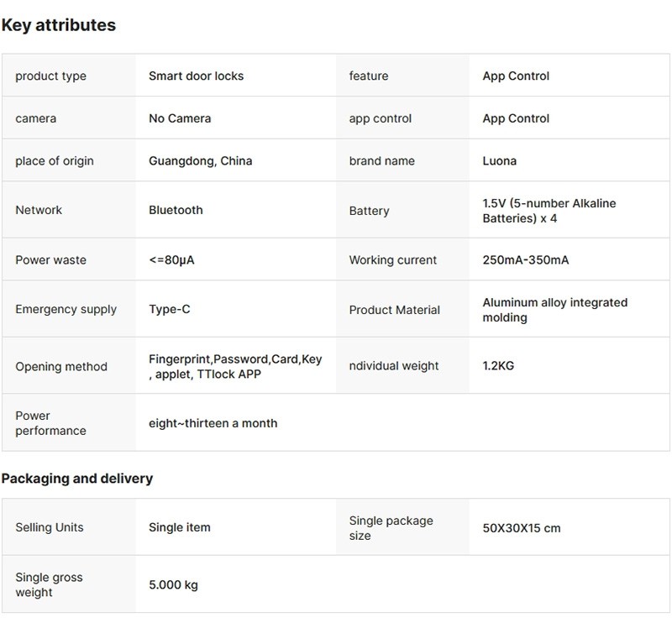
Task: Click Guangdong, China origin value
Action: [200, 160]
